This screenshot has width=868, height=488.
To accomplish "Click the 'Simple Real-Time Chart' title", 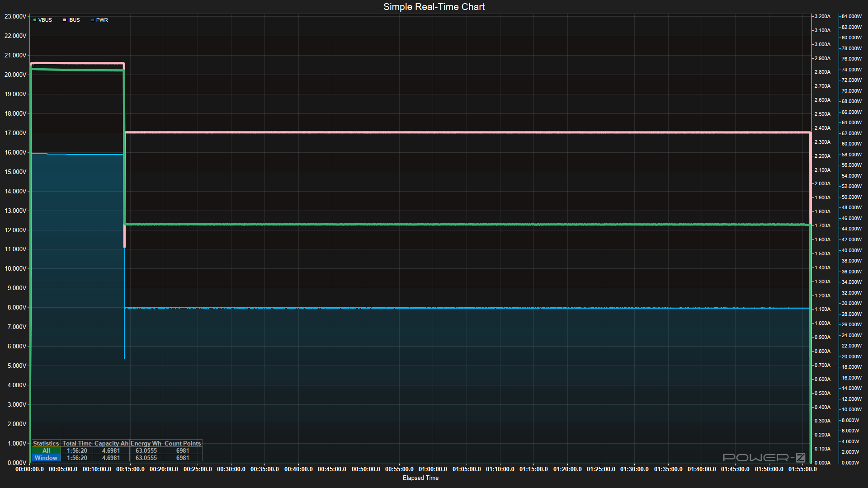I will tap(434, 7).
